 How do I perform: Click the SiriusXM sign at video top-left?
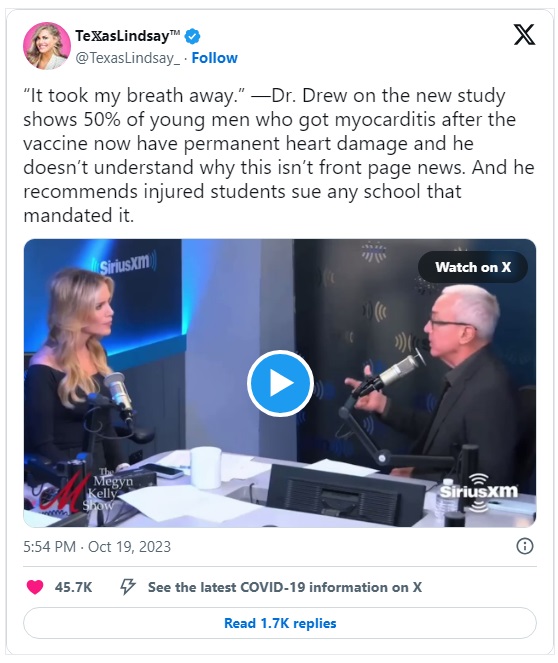click(124, 263)
